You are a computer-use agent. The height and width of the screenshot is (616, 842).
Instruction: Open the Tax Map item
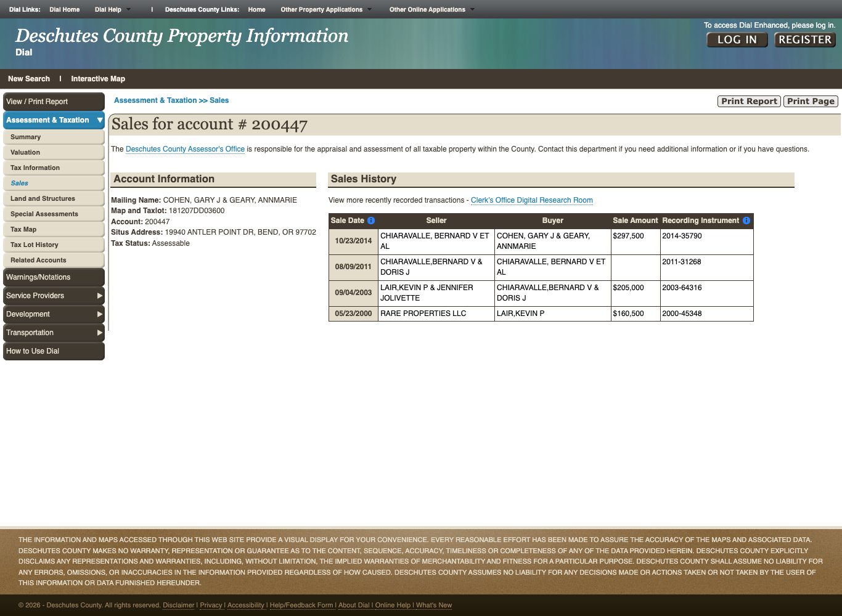pyautogui.click(x=54, y=229)
